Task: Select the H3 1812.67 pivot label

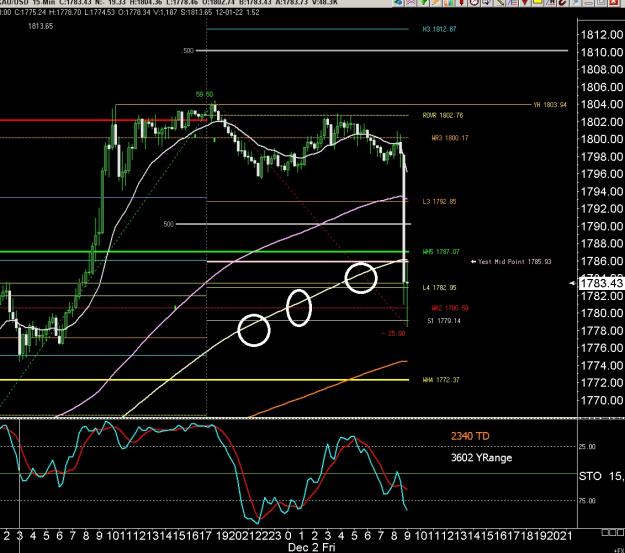Action: point(439,29)
